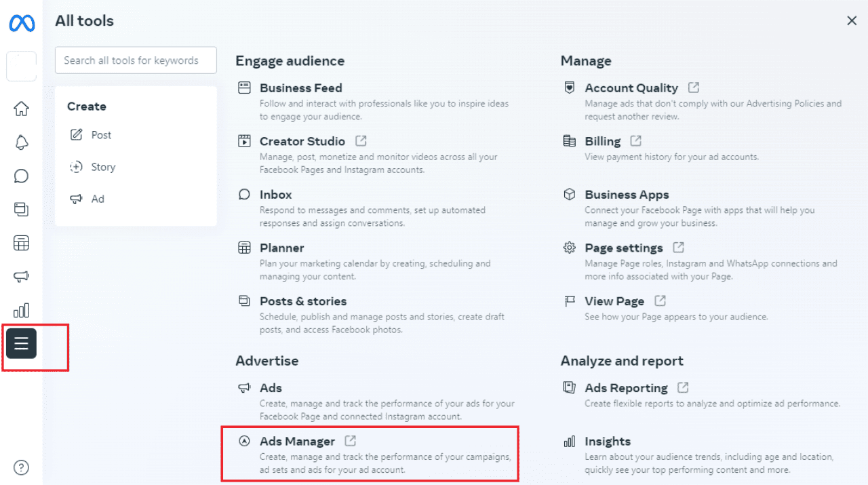868x485 pixels.
Task: Click the Meta logo icon
Action: coord(22,24)
